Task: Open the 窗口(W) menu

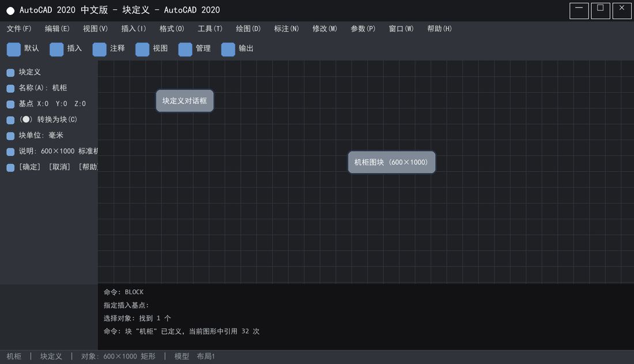Action: [401, 29]
